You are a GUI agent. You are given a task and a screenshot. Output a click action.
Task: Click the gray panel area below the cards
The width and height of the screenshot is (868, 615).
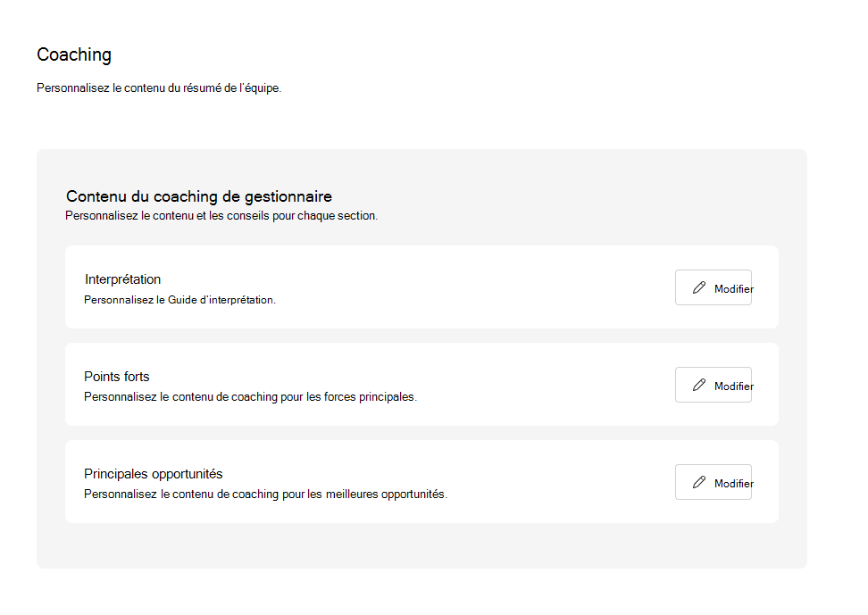(420, 545)
